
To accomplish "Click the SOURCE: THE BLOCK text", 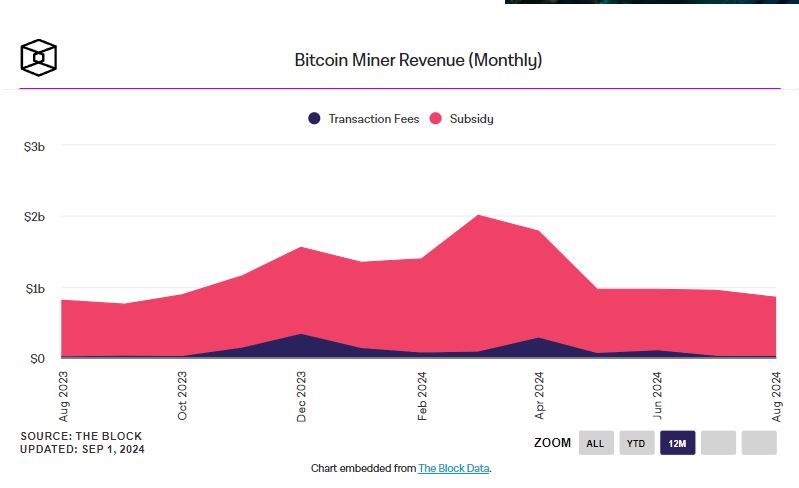I will pos(81,436).
